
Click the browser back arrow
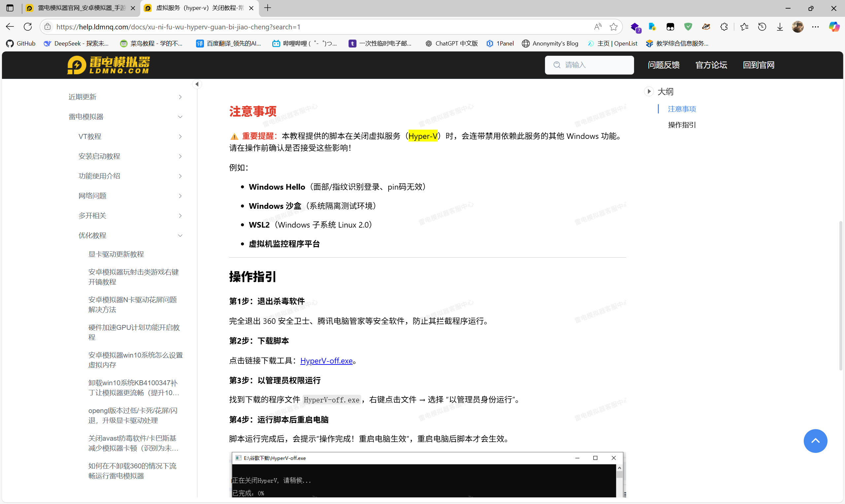tap(10, 27)
